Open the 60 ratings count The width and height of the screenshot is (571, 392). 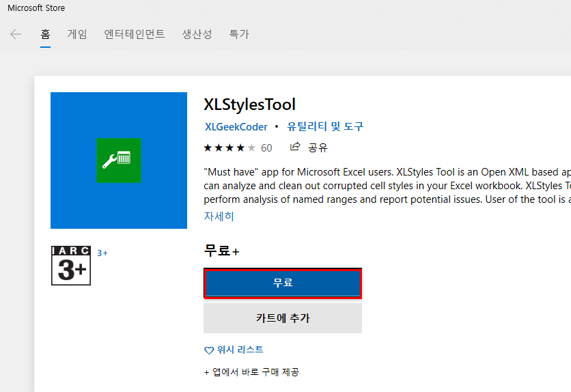pyautogui.click(x=266, y=148)
